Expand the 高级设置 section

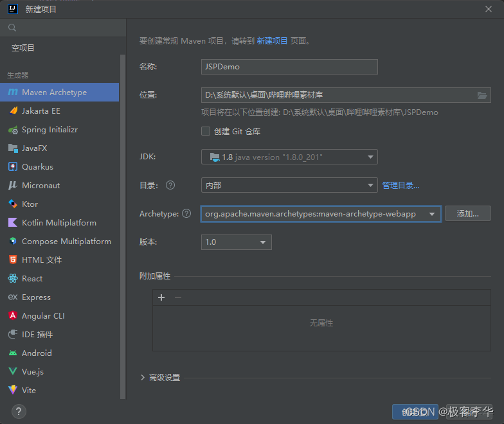coord(143,378)
